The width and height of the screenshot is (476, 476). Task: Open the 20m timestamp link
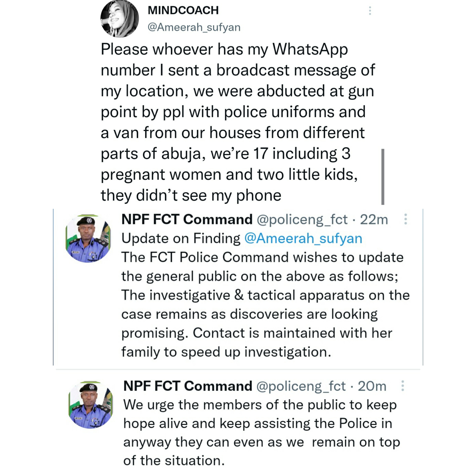[372, 386]
